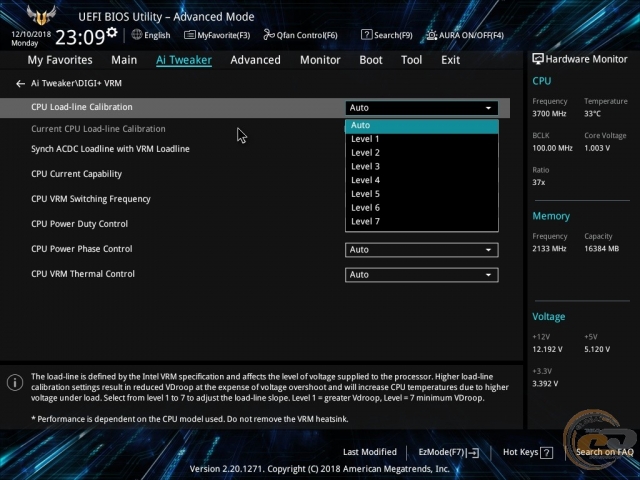Choose Level 7 load-line option
This screenshot has height=480, width=640.
422,222
